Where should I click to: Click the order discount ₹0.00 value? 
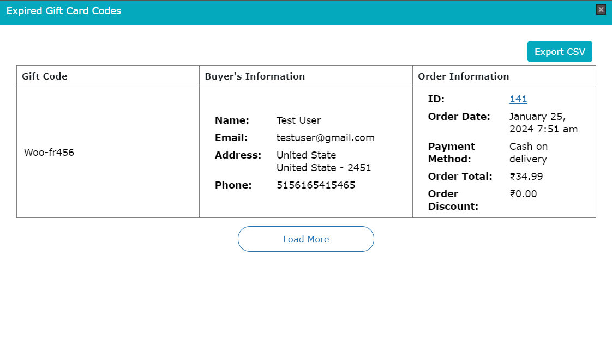(x=523, y=194)
